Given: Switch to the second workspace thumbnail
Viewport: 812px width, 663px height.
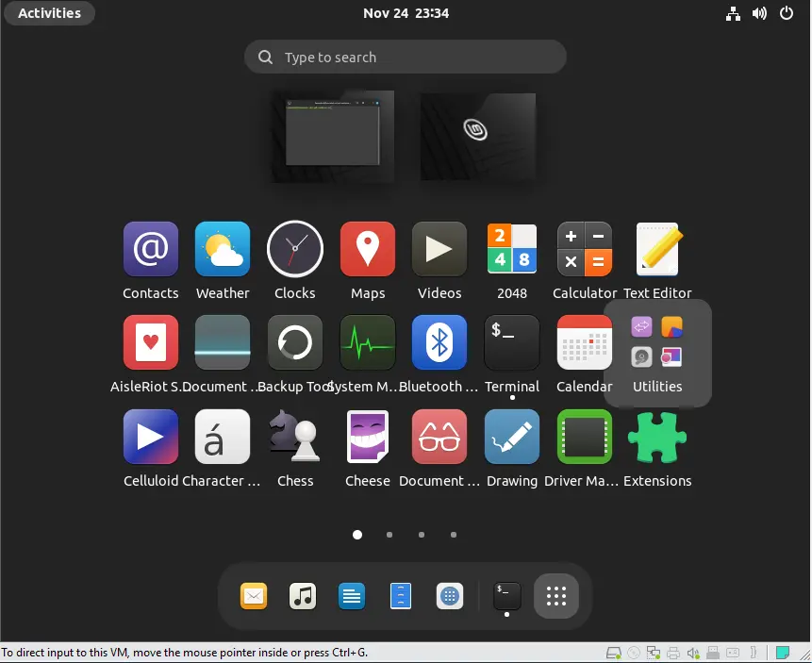Looking at the screenshot, I should [478, 137].
